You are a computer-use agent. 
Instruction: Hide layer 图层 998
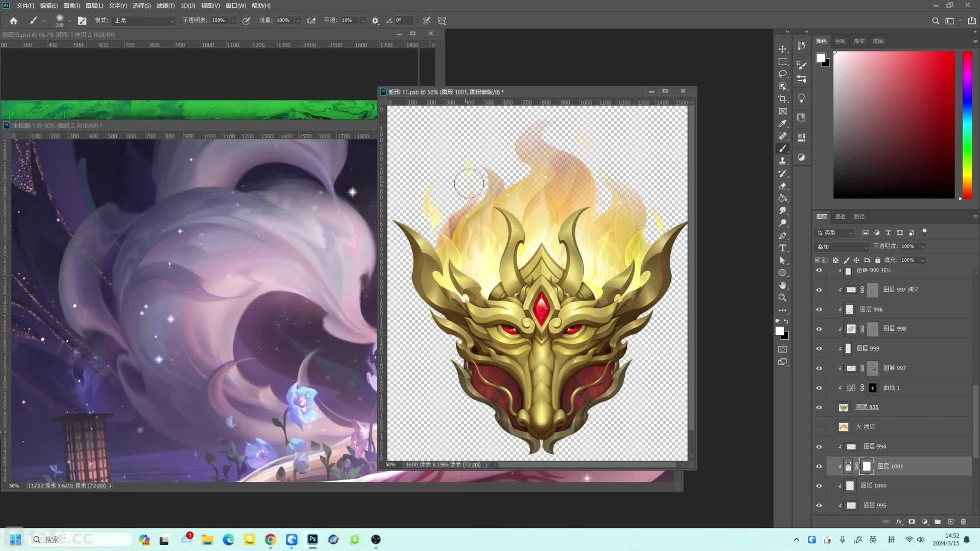pos(819,329)
